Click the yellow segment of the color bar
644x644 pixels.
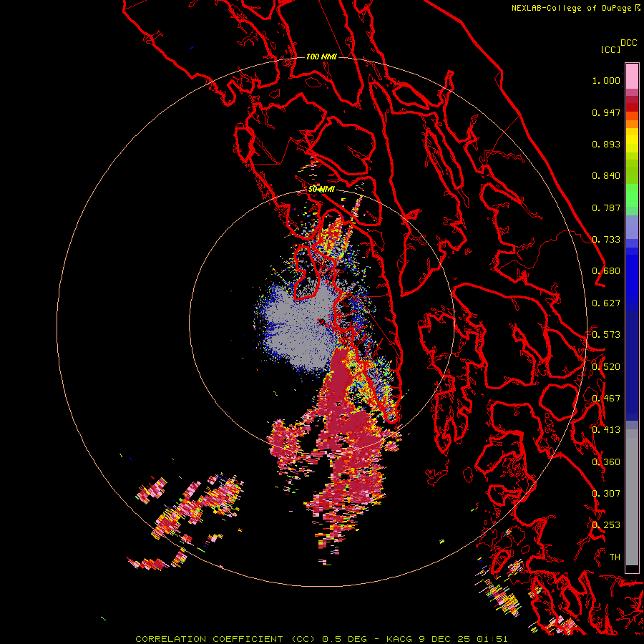click(632, 140)
